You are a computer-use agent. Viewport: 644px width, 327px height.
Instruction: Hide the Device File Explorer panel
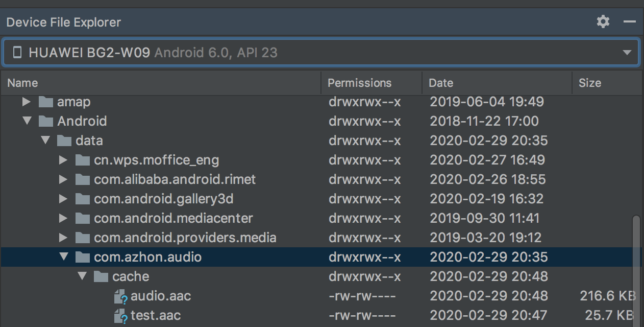(x=629, y=21)
